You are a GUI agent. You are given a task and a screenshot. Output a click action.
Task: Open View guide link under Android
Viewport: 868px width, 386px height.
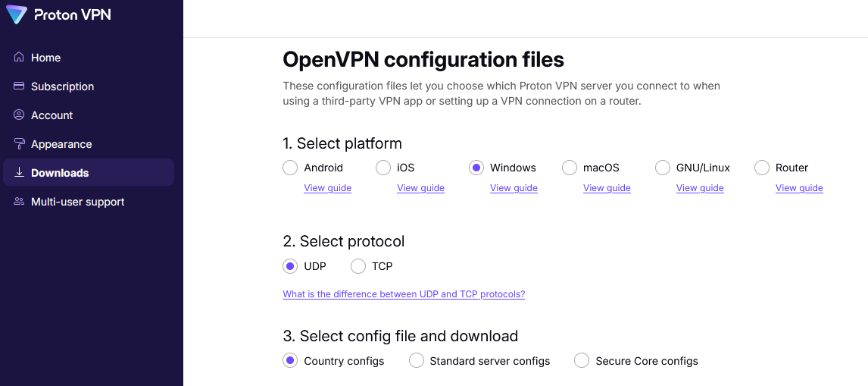coord(328,188)
